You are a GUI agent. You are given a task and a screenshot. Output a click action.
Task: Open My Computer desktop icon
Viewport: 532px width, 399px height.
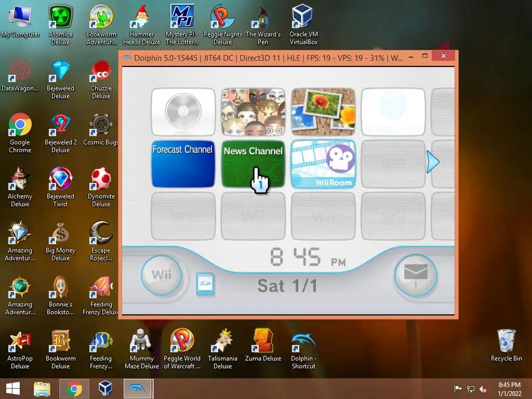[20, 21]
